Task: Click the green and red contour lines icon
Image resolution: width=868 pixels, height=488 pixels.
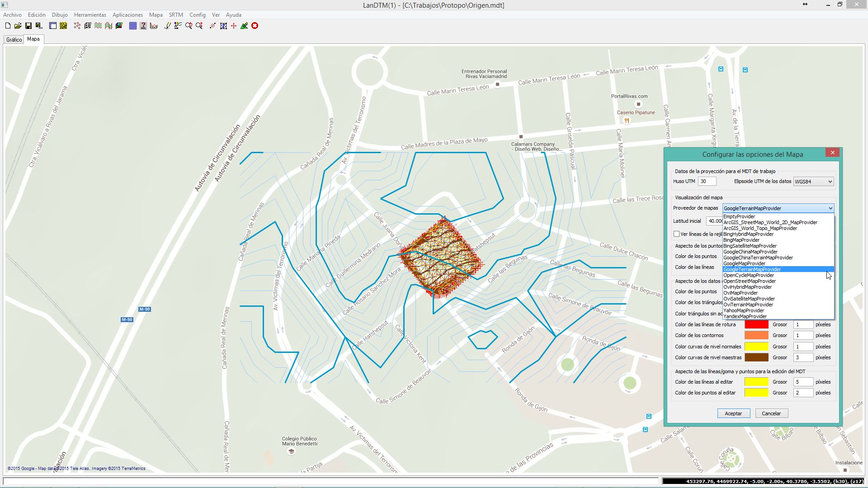Action: [x=98, y=26]
